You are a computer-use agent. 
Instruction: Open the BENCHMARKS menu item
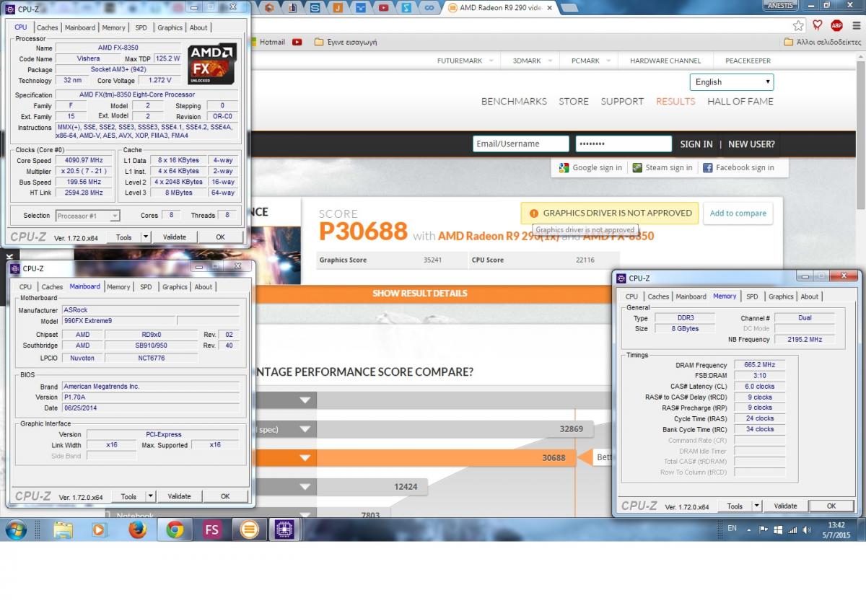tap(514, 102)
